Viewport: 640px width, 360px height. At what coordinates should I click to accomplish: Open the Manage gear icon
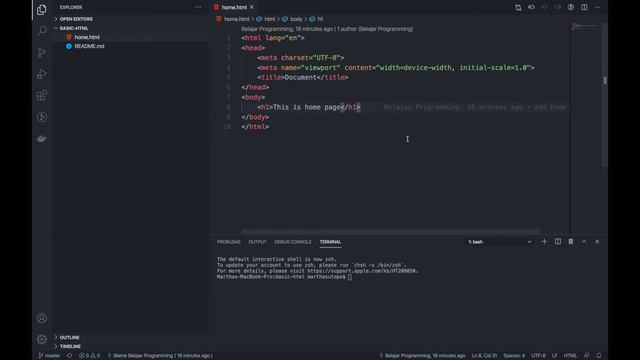click(x=42, y=339)
